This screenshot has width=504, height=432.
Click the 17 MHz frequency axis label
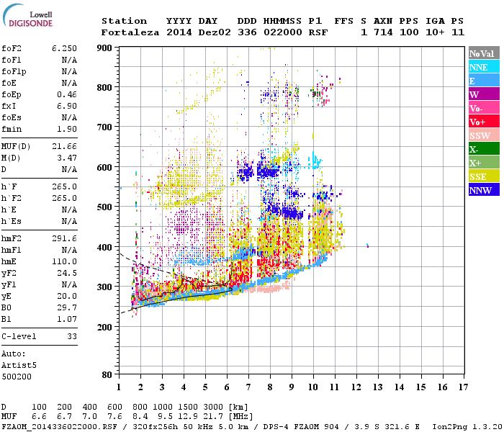463,387
